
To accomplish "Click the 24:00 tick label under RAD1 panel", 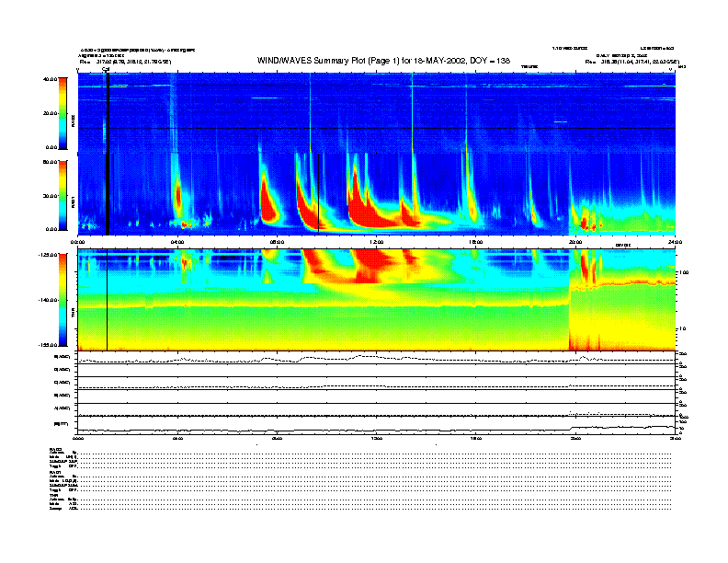I will pyautogui.click(x=675, y=242).
